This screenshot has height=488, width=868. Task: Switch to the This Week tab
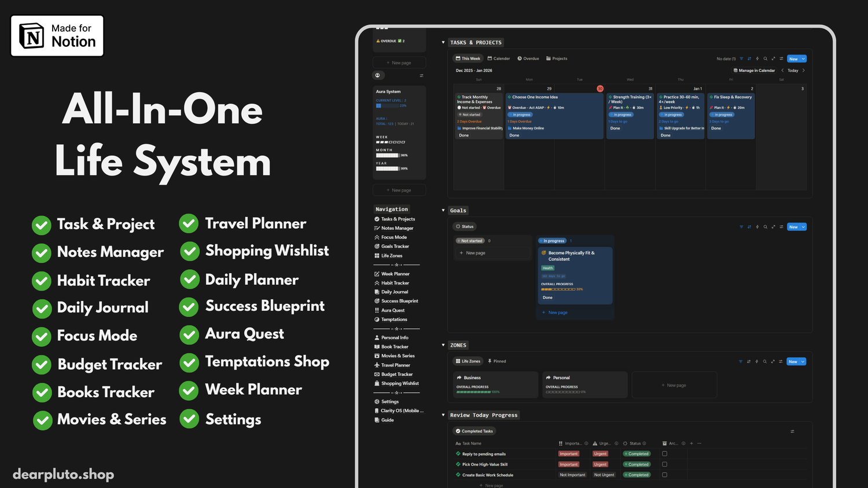[x=468, y=58]
